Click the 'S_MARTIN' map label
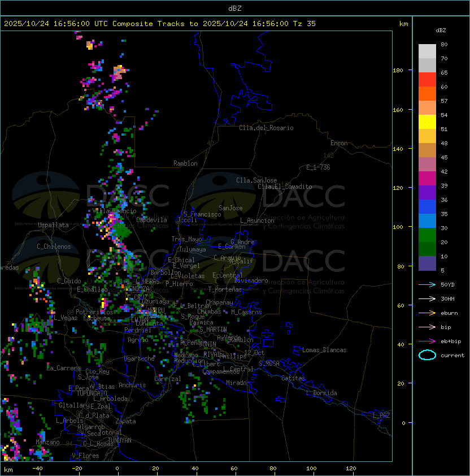 coord(213,330)
